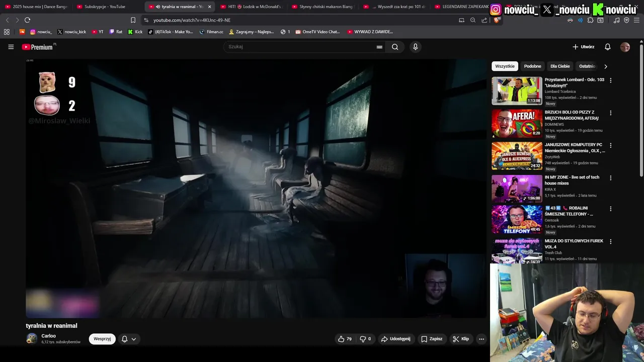Open the Brave VPN shield icon
This screenshot has height=362, width=644.
point(626,20)
